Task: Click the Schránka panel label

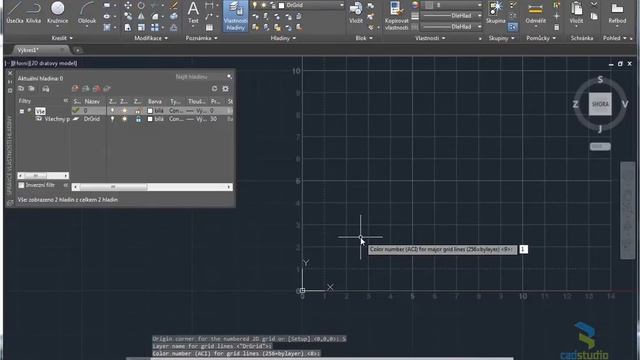Action: (x=582, y=38)
